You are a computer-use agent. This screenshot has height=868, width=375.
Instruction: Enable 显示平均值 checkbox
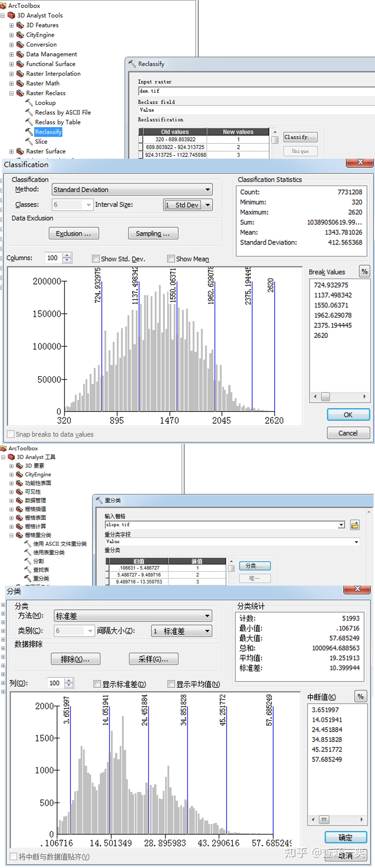pos(171,684)
